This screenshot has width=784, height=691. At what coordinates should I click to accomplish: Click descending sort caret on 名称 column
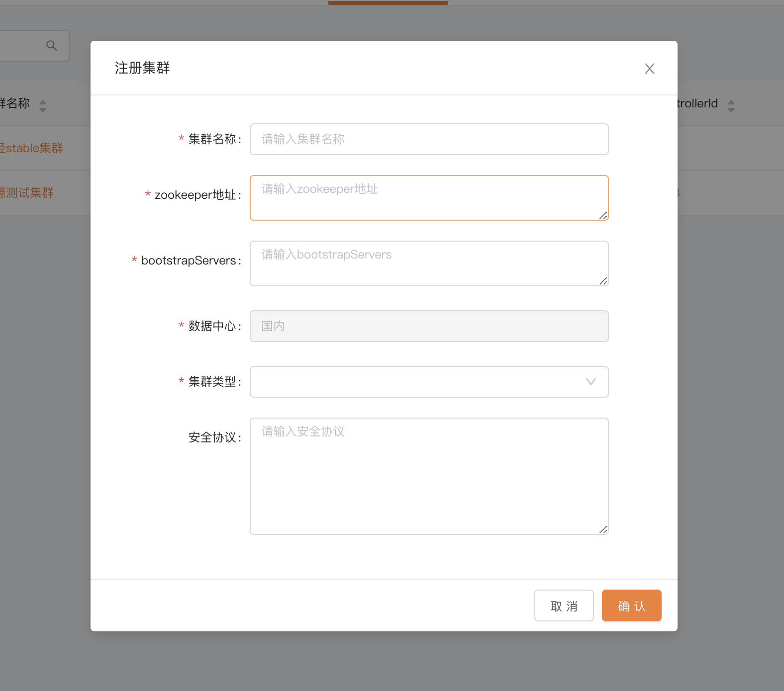tap(43, 110)
